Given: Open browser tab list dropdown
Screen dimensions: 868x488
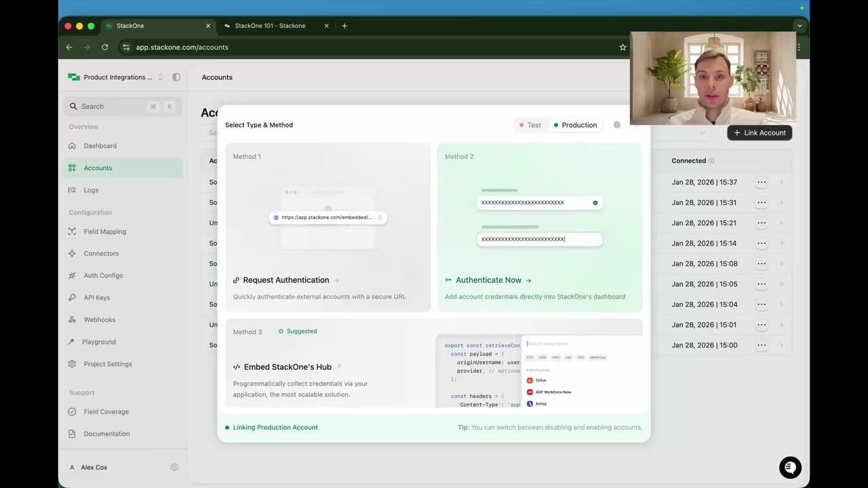Looking at the screenshot, I should pyautogui.click(x=800, y=26).
